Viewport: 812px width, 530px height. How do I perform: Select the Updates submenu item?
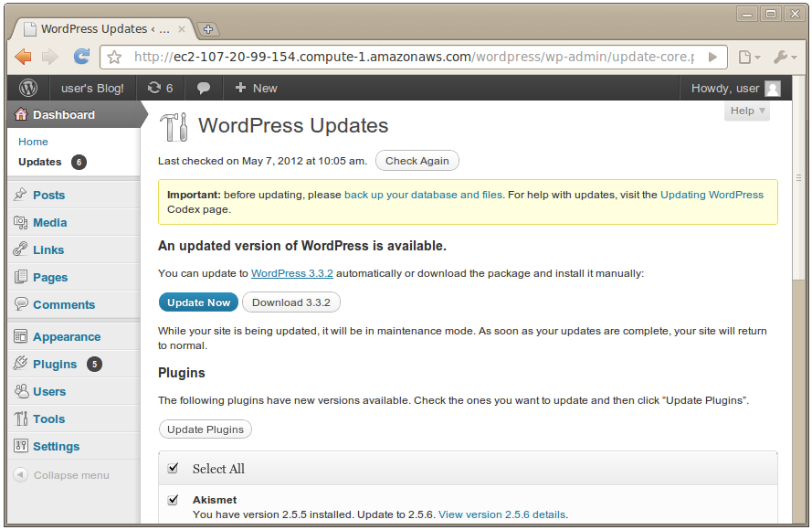(x=40, y=162)
